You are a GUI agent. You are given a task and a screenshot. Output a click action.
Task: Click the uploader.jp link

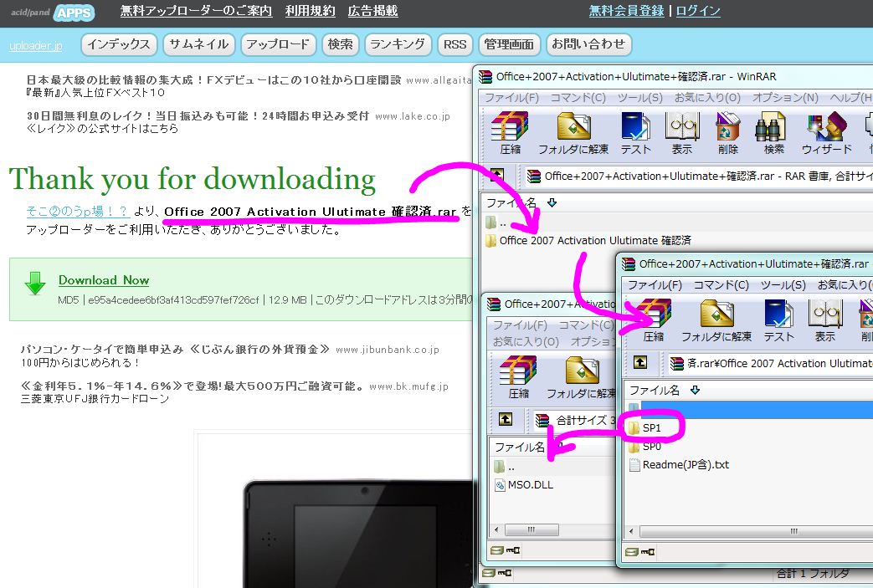pyautogui.click(x=36, y=46)
